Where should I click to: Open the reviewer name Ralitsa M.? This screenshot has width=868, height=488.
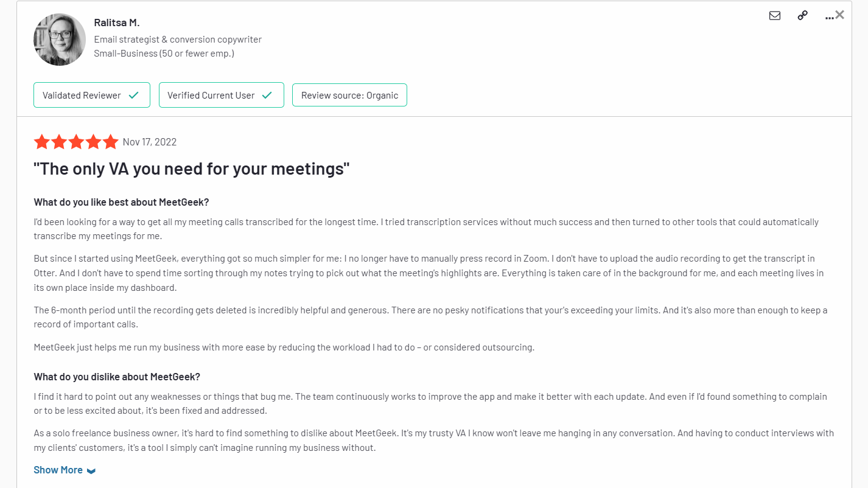click(117, 22)
